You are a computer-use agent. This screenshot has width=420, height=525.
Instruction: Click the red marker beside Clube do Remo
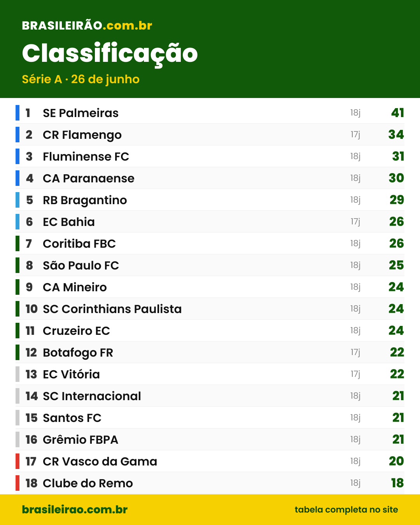pyautogui.click(x=17, y=483)
